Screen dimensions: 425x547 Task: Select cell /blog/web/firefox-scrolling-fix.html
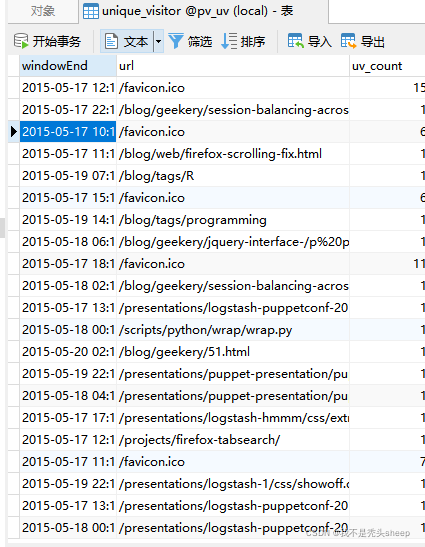[x=233, y=153]
